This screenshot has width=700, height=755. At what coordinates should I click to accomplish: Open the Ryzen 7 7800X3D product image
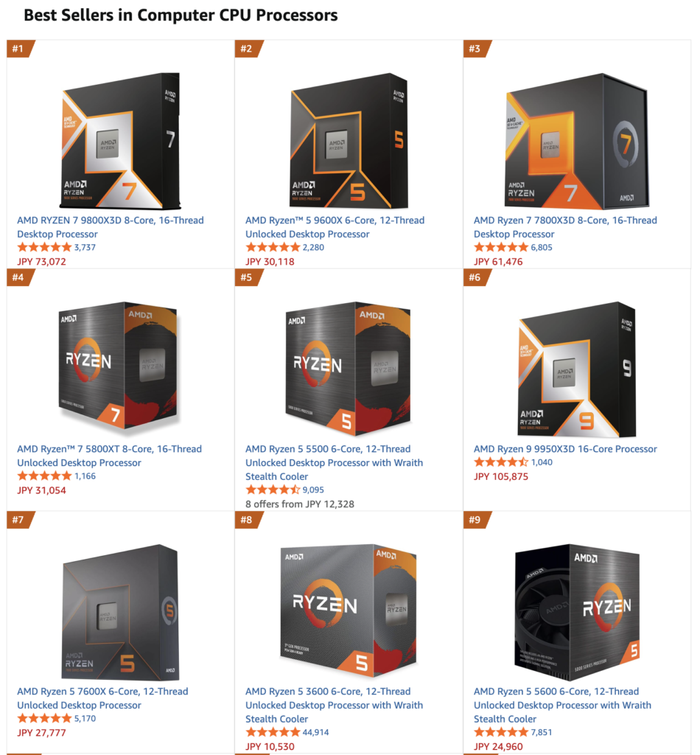[577, 141]
